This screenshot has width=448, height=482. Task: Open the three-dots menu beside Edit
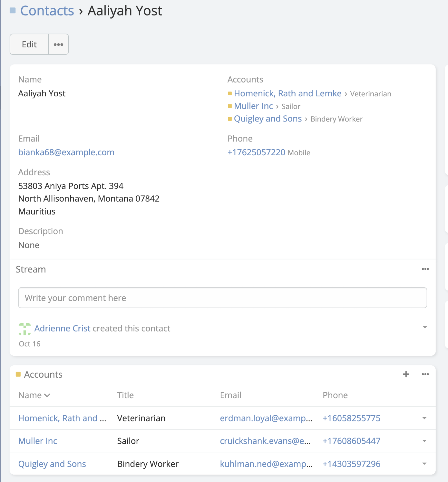[x=58, y=44]
